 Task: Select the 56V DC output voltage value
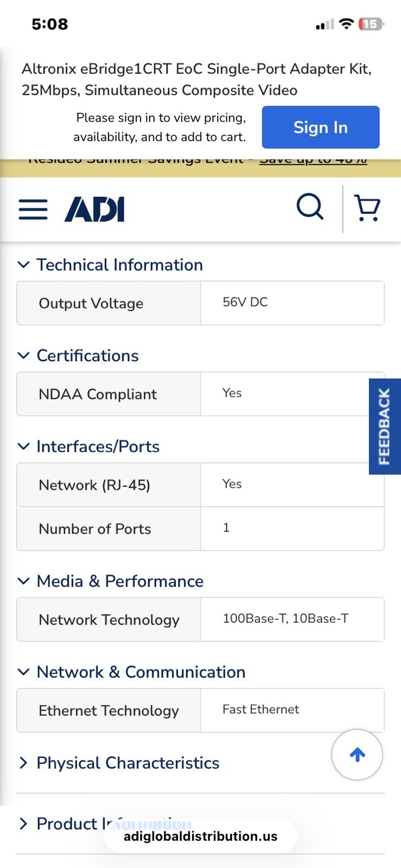[245, 302]
